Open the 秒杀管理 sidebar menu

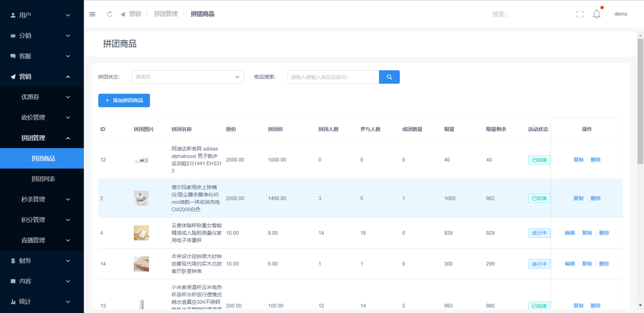(x=42, y=199)
